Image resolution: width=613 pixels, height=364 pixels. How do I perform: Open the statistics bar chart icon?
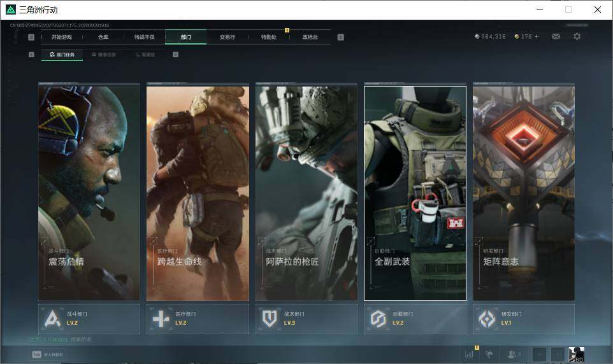pyautogui.click(x=469, y=354)
